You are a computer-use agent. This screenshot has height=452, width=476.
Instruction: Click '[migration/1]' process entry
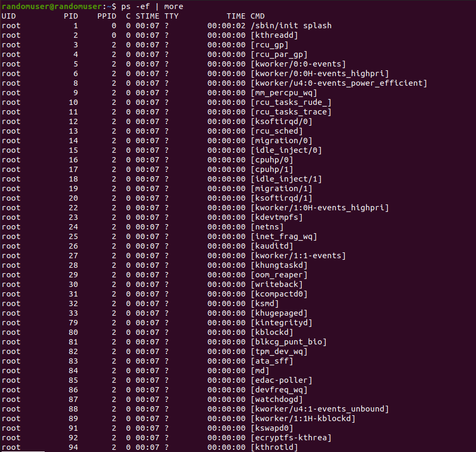(281, 188)
